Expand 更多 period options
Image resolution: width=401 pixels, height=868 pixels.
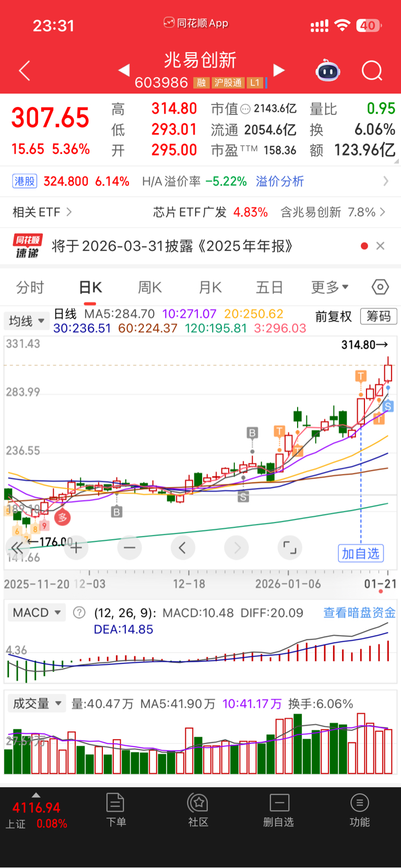point(330,287)
